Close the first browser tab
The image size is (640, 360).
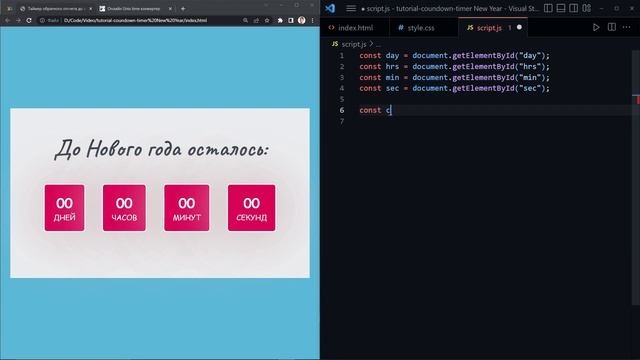coord(90,9)
